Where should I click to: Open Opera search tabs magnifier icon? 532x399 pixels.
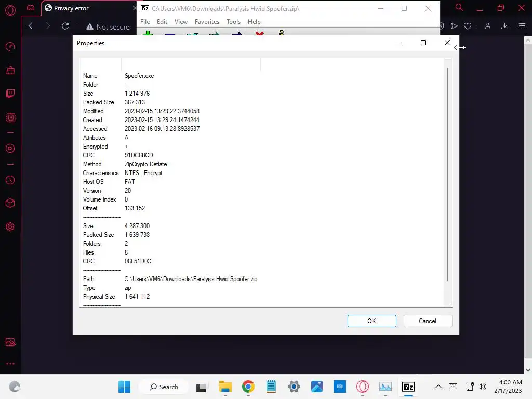pos(459,7)
